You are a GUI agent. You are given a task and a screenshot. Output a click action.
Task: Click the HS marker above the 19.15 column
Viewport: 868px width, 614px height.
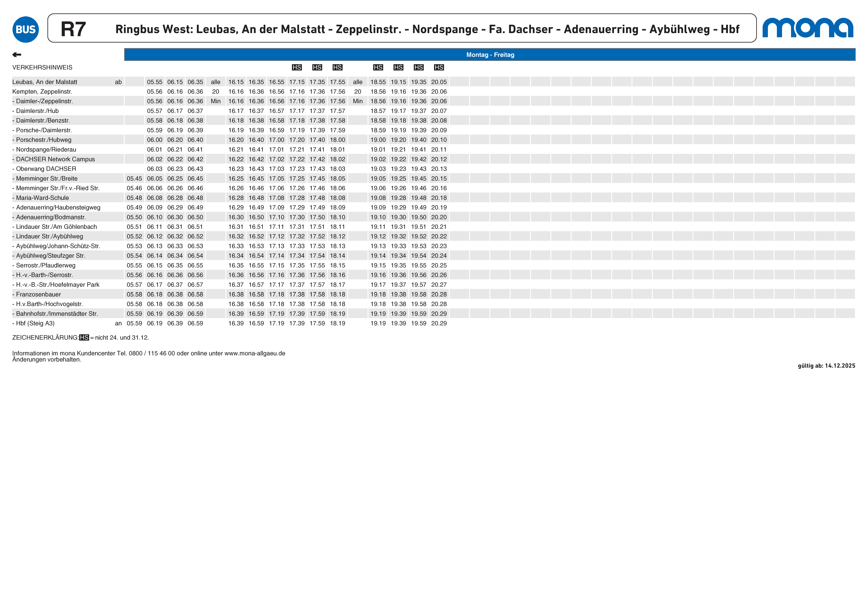[398, 67]
